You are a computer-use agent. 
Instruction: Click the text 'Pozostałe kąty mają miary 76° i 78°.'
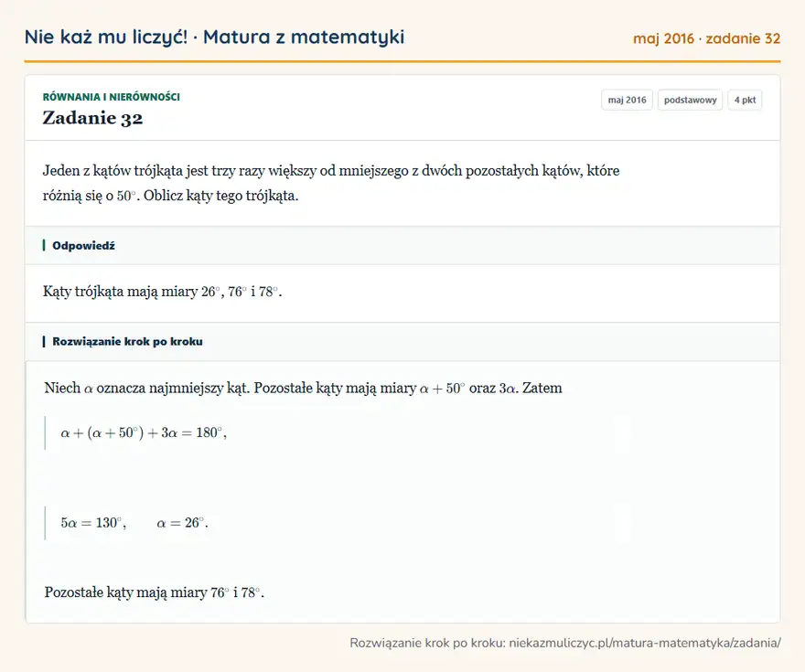[154, 593]
